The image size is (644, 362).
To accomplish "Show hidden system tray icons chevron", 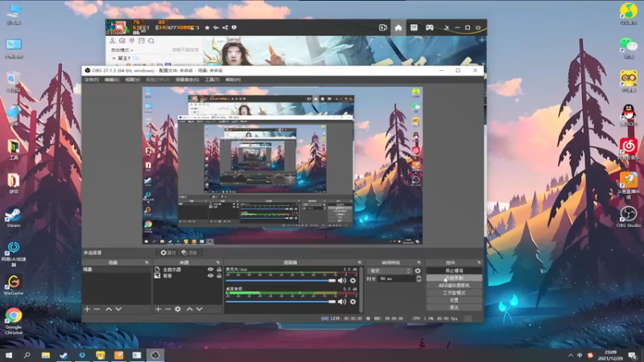I will (571, 355).
